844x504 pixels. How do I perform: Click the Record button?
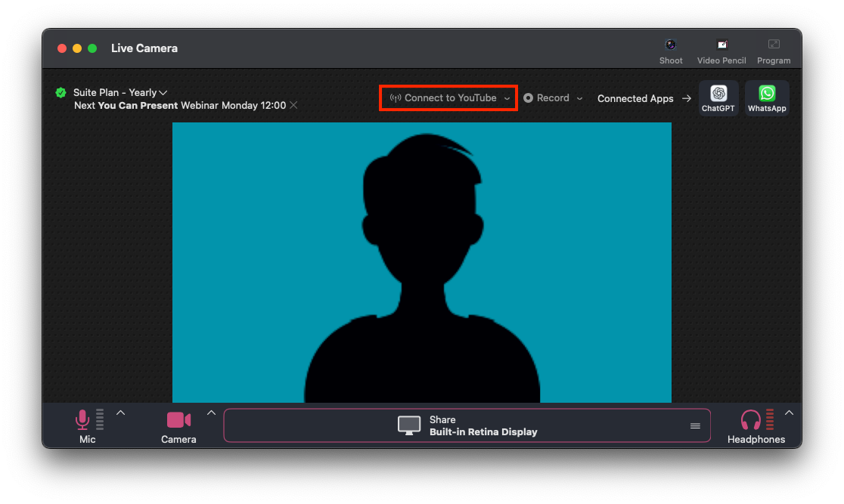[547, 98]
